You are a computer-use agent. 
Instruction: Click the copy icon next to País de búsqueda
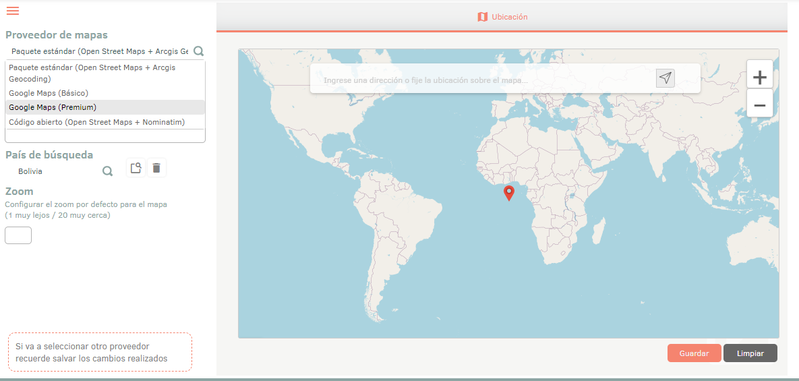coord(136,168)
